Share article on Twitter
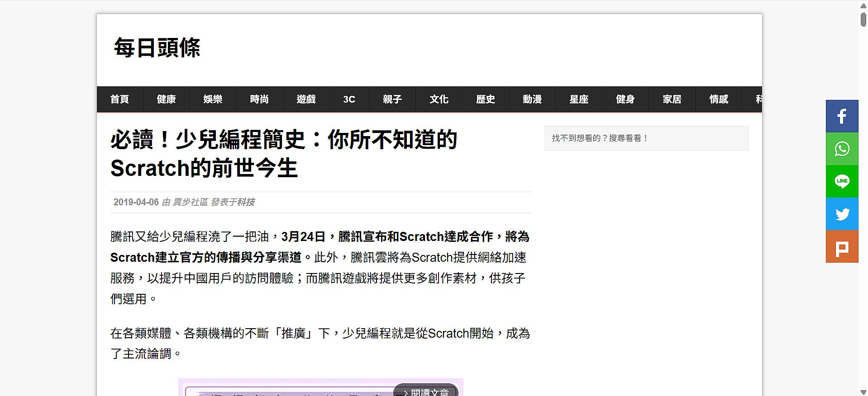 coord(842,214)
